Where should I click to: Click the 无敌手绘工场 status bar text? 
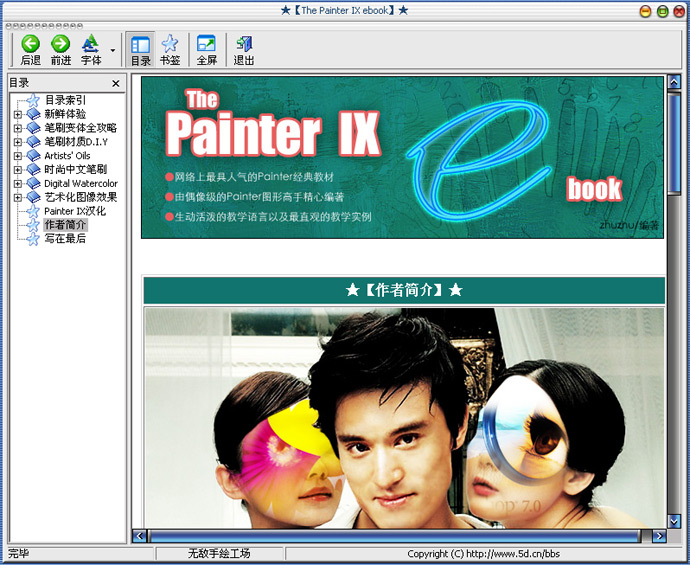click(219, 554)
